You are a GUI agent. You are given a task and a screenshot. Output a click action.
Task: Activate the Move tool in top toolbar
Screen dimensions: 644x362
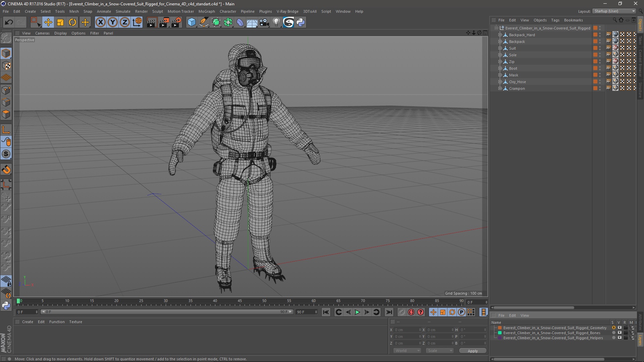(x=48, y=22)
